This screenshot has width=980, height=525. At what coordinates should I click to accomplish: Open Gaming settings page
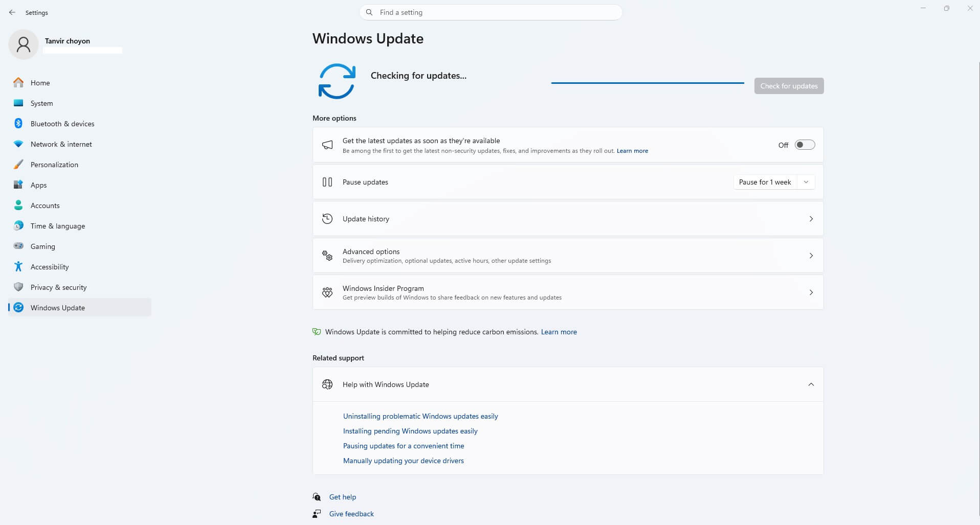coord(80,246)
